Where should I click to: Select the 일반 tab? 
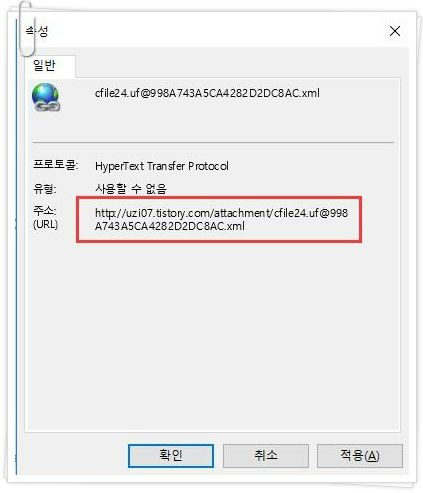coord(44,65)
